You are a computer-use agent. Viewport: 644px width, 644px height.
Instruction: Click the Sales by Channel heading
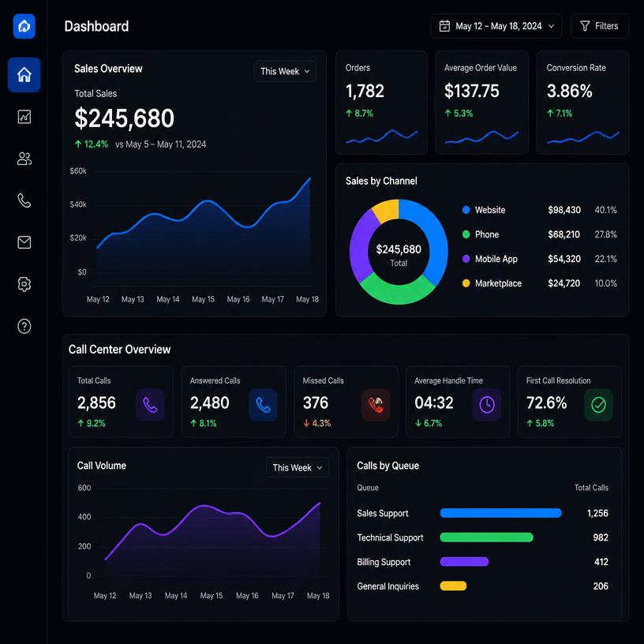381,181
